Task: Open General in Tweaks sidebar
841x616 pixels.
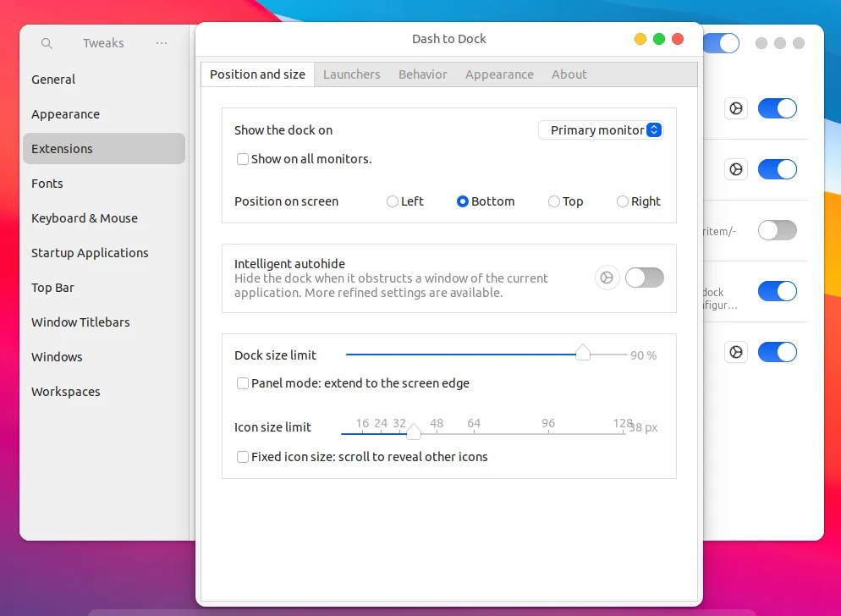Action: (104, 80)
